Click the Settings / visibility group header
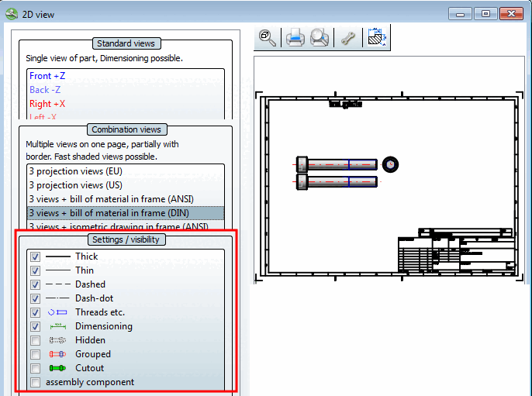Image resolution: width=532 pixels, height=396 pixels. click(x=126, y=239)
